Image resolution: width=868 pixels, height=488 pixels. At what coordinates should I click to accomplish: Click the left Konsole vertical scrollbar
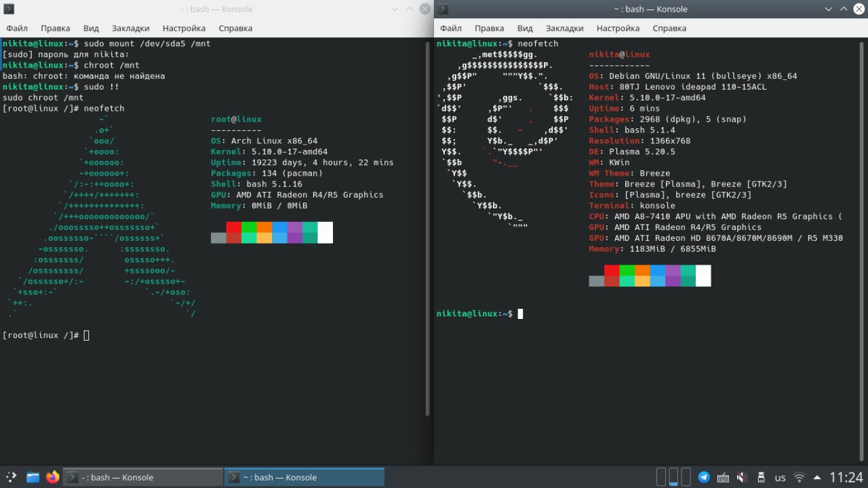427,227
